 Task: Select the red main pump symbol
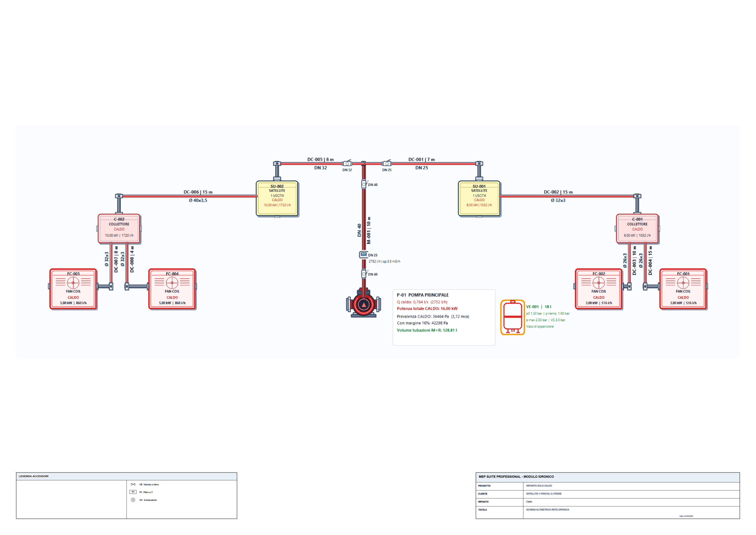(364, 303)
